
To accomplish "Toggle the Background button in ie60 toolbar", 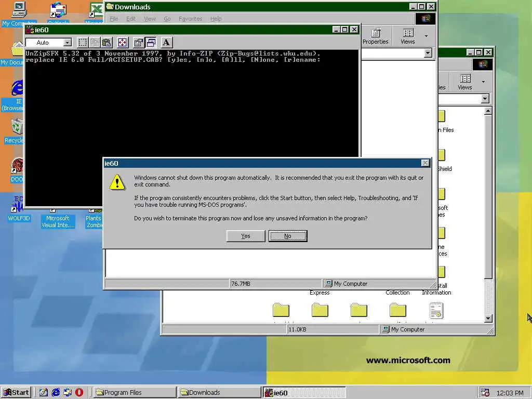I will (151, 43).
